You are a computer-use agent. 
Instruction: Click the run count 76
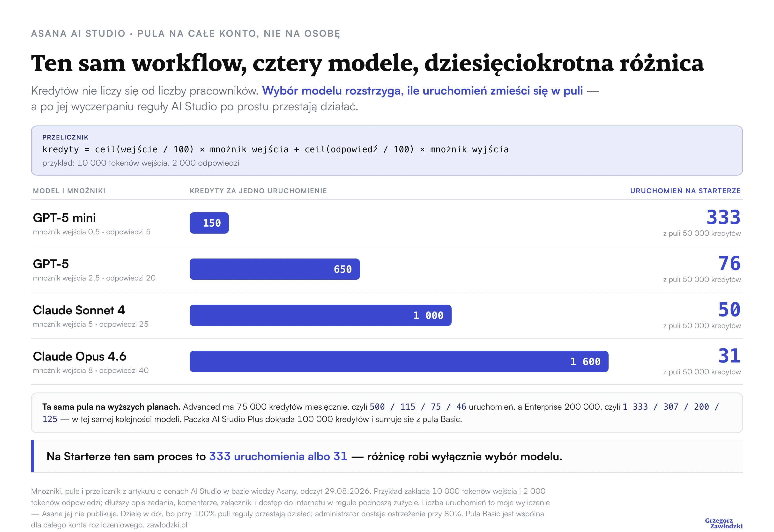coord(729,264)
